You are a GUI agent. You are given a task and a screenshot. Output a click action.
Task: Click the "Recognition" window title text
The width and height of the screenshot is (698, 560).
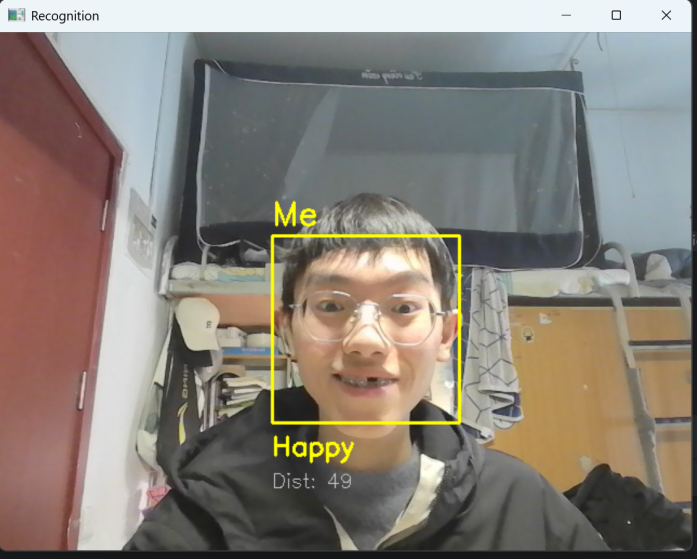click(x=65, y=16)
